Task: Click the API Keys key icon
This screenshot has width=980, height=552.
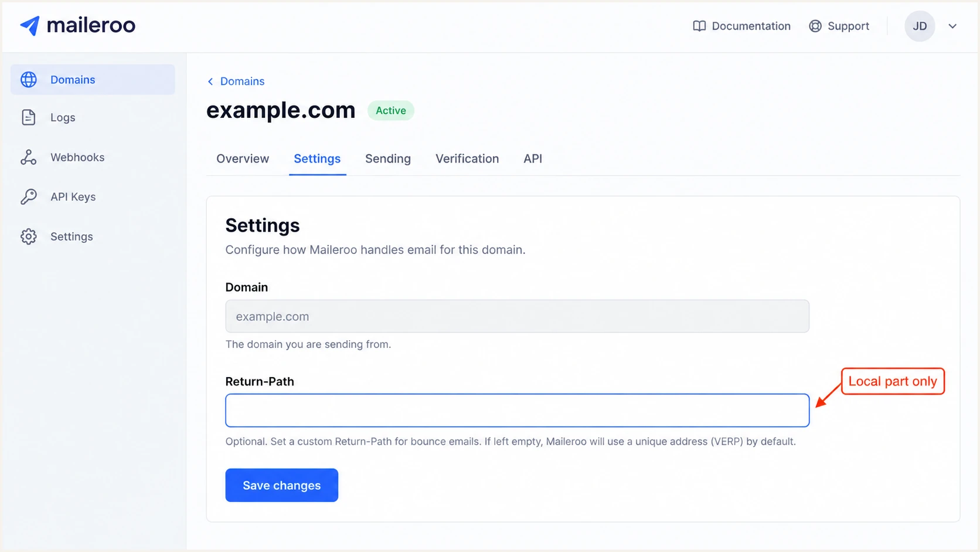Action: (x=29, y=197)
